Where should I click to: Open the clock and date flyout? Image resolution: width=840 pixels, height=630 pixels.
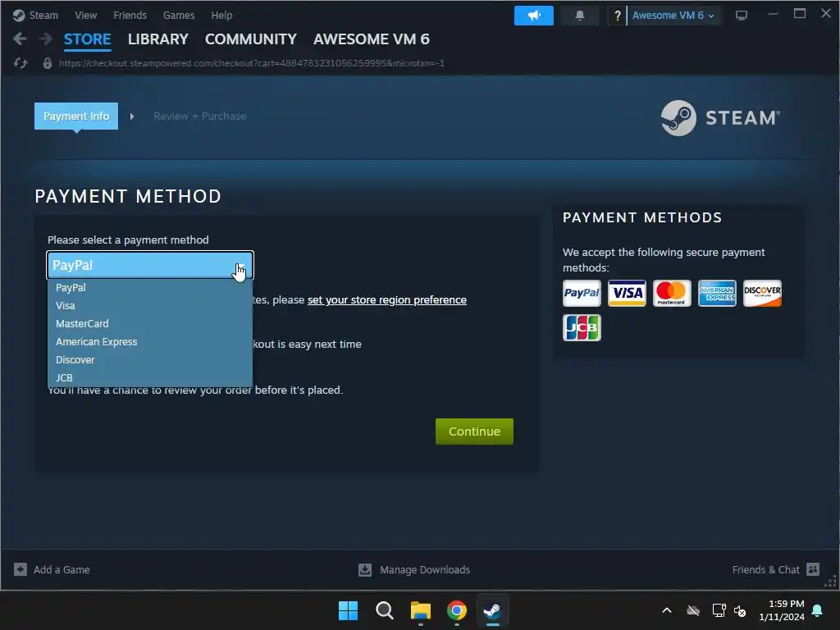pyautogui.click(x=782, y=610)
